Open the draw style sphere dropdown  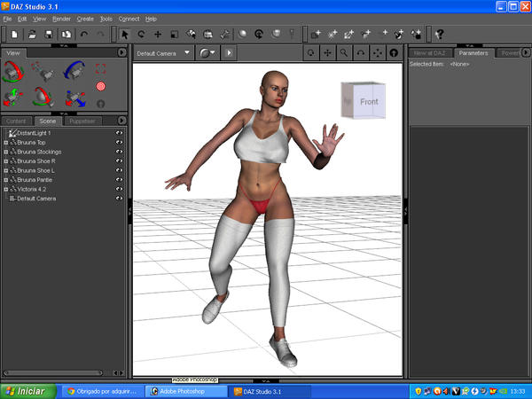pos(207,53)
